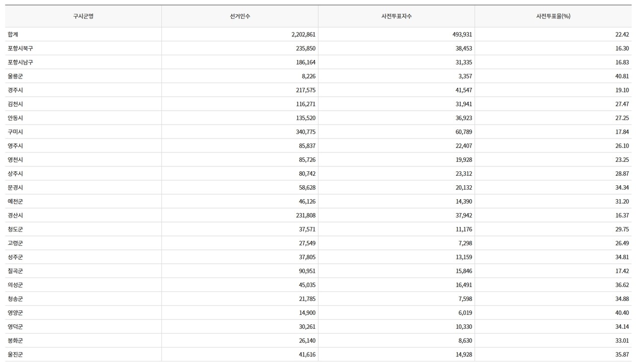Screen dimensions: 636x364
Task: Click the total early voters 493,931
Action: [x=462, y=34]
